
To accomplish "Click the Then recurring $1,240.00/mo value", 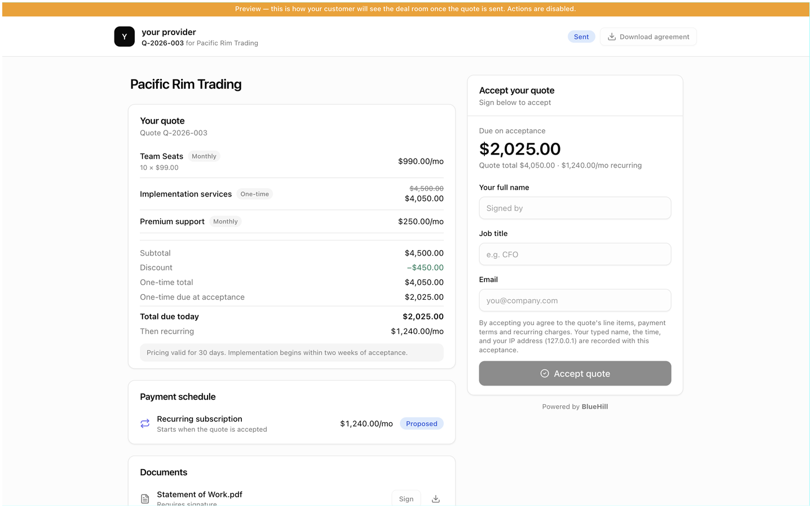I will pyautogui.click(x=417, y=331).
